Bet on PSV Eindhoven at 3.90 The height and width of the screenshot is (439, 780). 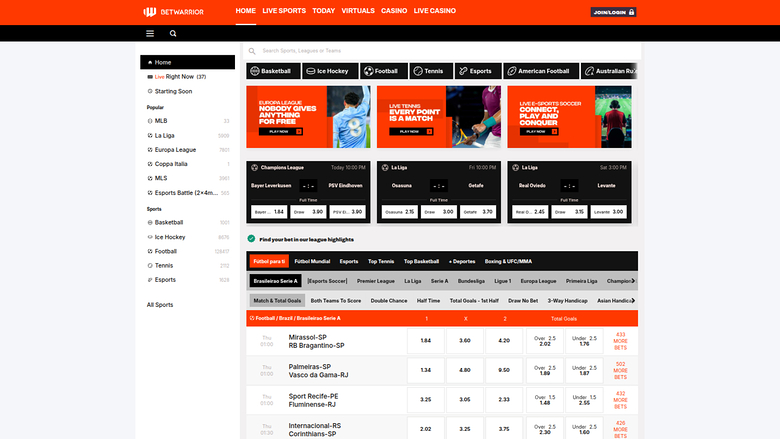pos(347,212)
